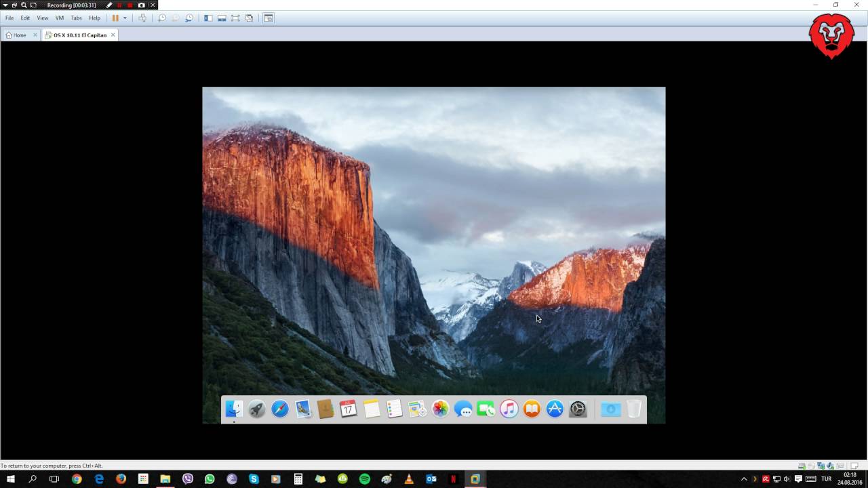This screenshot has height=488, width=868.
Task: Open System Preferences from the dock
Action: pyautogui.click(x=578, y=409)
